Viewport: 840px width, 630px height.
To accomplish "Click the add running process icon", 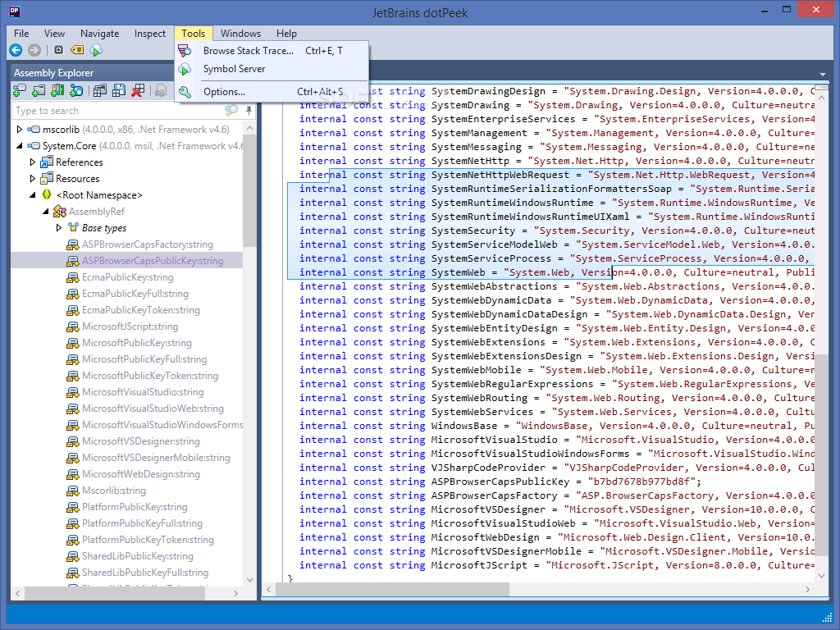I will [76, 91].
